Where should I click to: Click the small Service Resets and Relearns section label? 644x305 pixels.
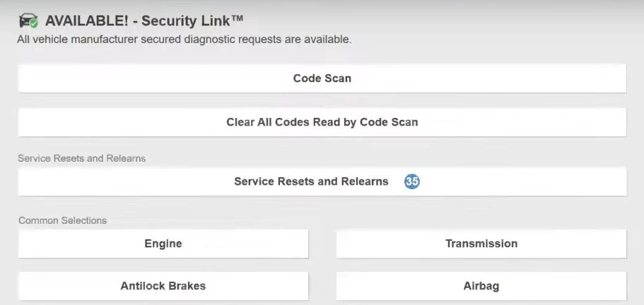[81, 158]
